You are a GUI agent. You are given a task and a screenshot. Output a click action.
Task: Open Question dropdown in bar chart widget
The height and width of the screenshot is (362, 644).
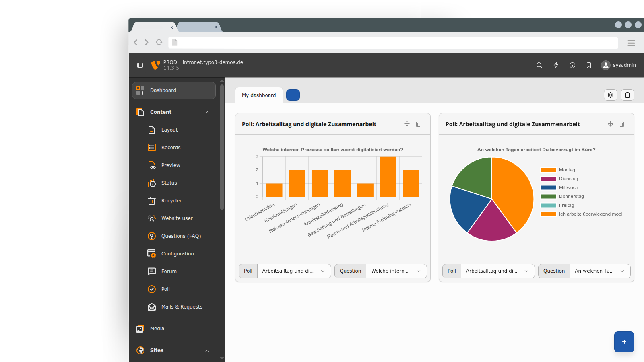pyautogui.click(x=396, y=271)
